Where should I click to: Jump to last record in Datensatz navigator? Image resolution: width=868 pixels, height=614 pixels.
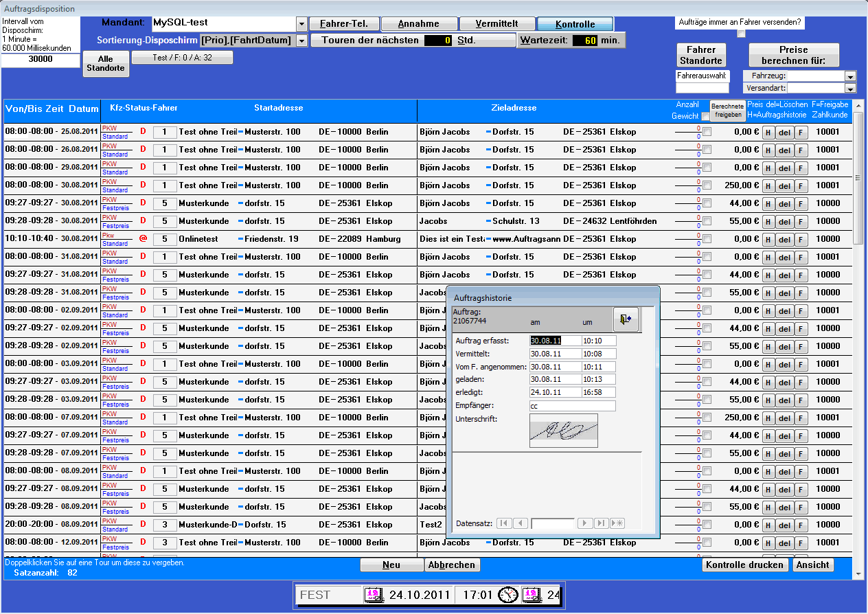(x=601, y=523)
